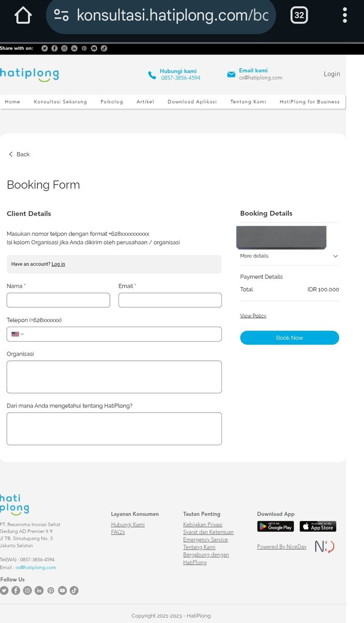Open the country flag dropdown in Telepon field
This screenshot has width=364, height=623.
click(x=18, y=334)
